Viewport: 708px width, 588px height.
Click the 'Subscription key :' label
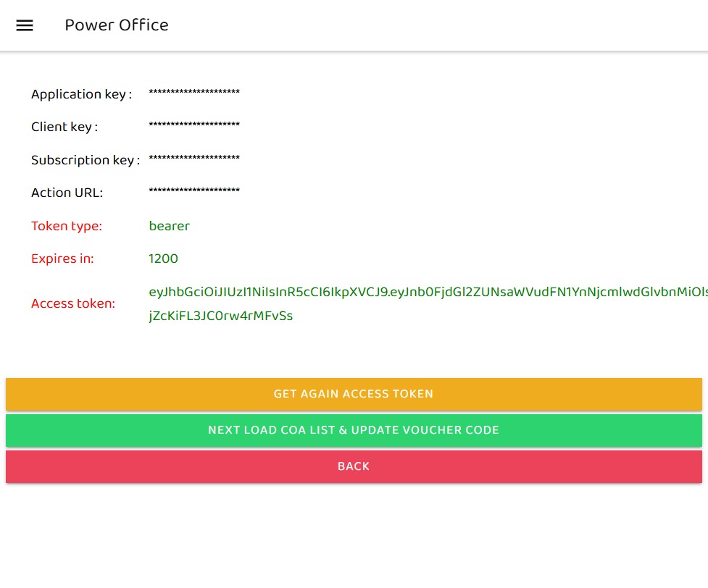(86, 160)
